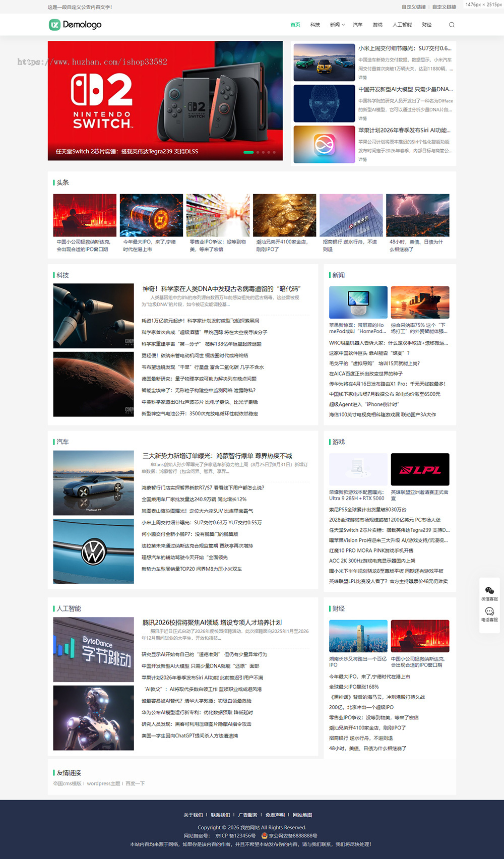The width and height of the screenshot is (504, 859).
Task: Open the DNA AI model face thumbnail
Action: coord(324,103)
